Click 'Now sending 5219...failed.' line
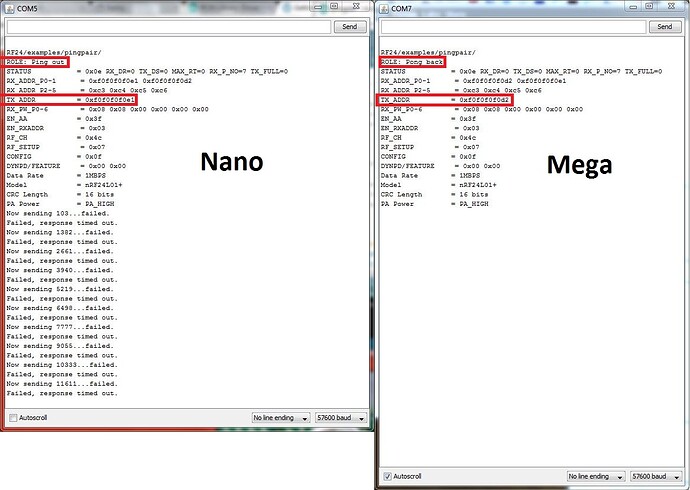The height and width of the screenshot is (490, 690). point(60,289)
